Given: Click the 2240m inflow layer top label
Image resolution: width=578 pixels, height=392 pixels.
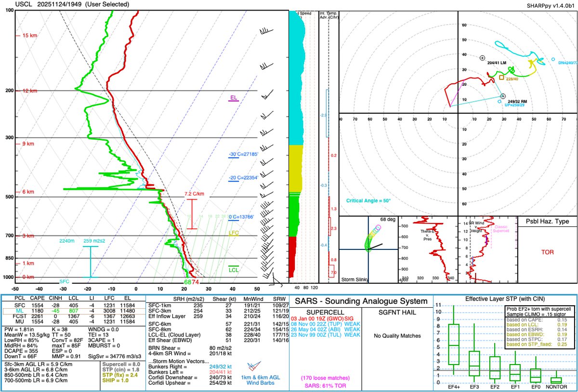Looking at the screenshot, I should coord(67,241).
